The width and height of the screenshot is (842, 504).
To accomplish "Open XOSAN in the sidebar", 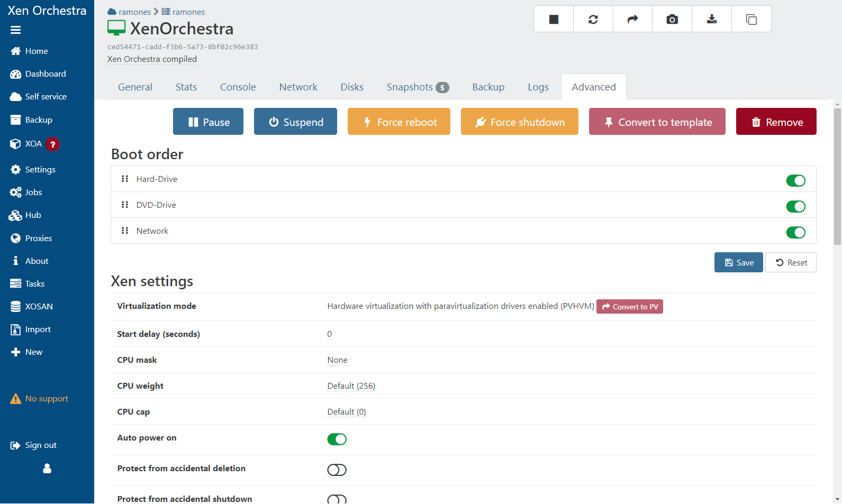I will pyautogui.click(x=32, y=307).
